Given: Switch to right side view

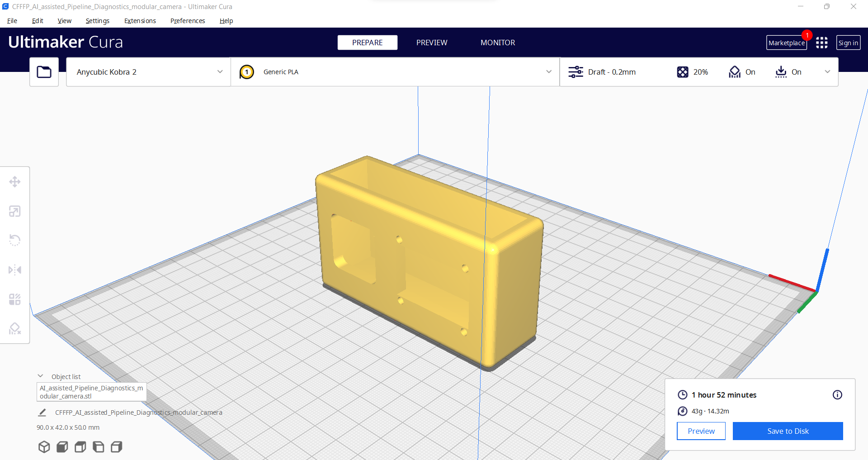Looking at the screenshot, I should 117,447.
